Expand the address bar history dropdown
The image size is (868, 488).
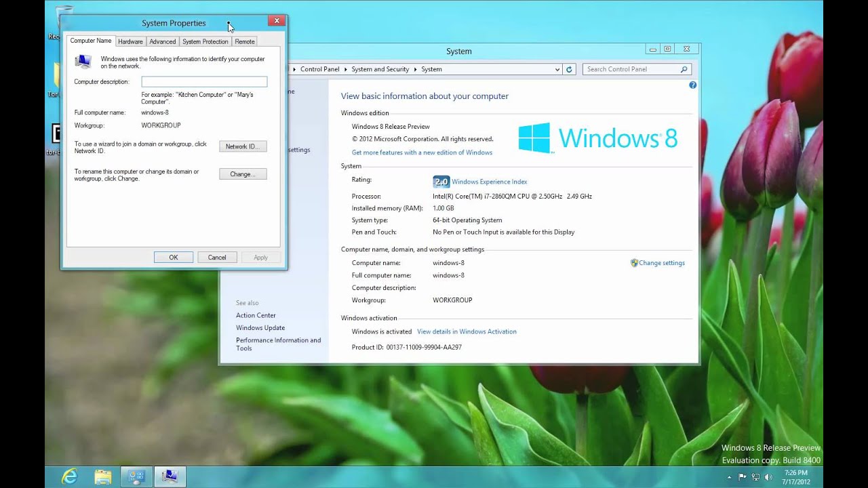[557, 69]
